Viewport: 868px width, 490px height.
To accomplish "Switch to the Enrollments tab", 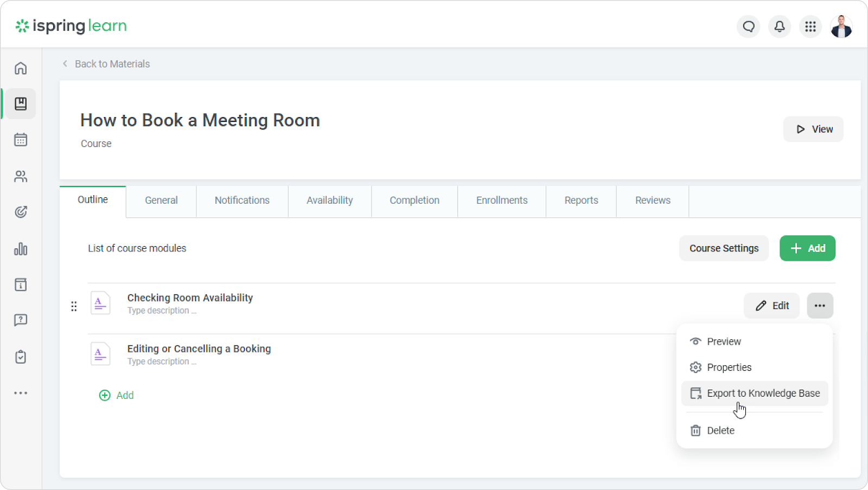I will 502,201.
